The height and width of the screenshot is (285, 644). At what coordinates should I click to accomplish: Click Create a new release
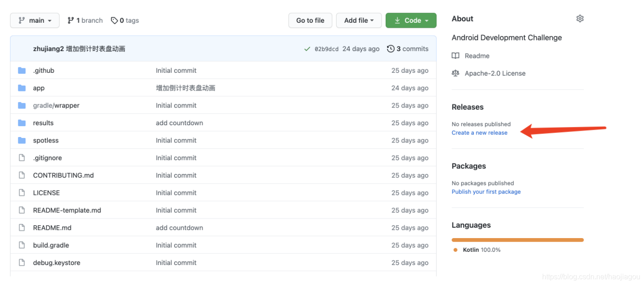(479, 132)
